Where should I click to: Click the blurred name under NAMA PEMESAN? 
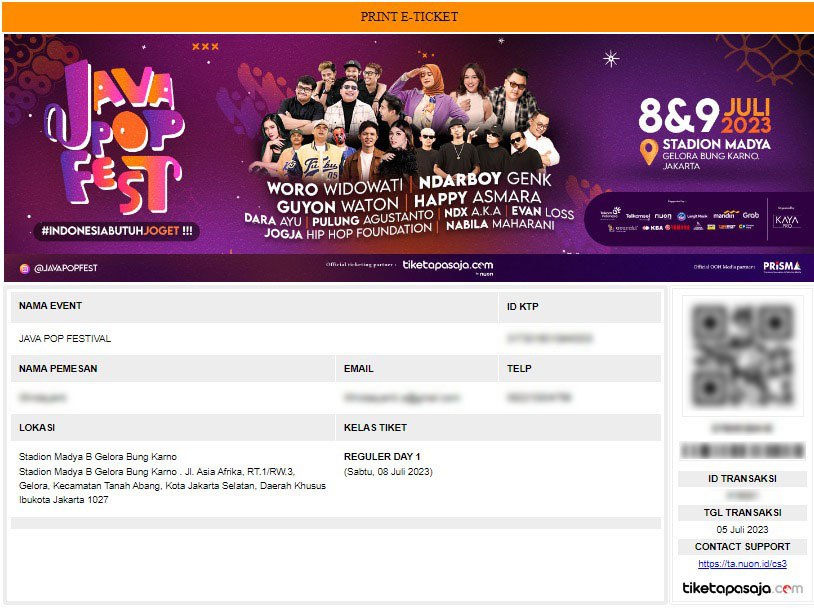pyautogui.click(x=43, y=398)
